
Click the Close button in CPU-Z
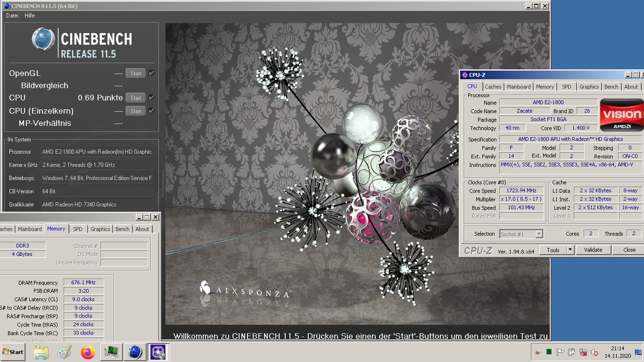pos(629,250)
